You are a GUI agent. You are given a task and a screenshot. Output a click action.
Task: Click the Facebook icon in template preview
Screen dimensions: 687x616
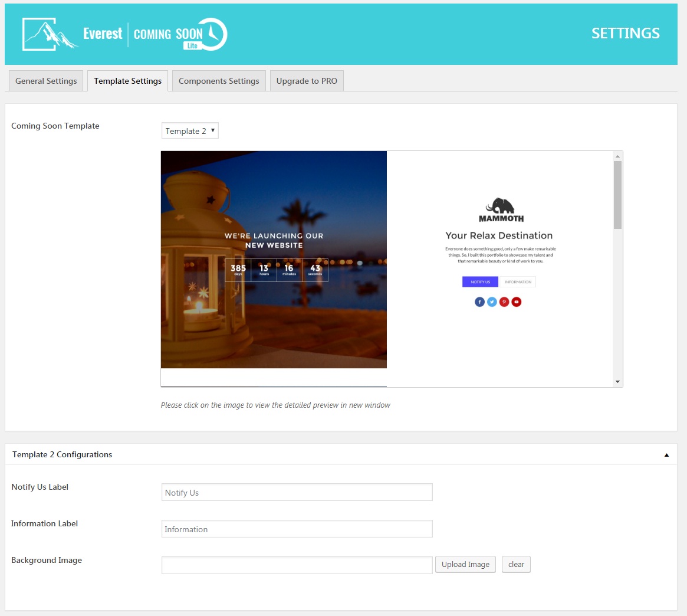click(x=479, y=302)
